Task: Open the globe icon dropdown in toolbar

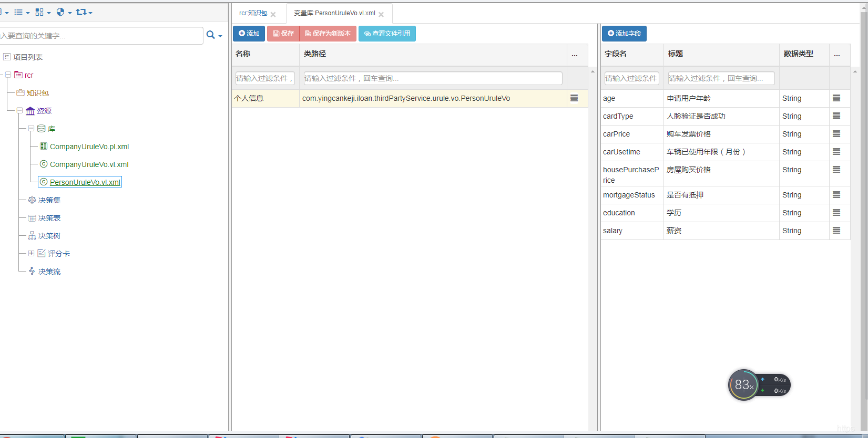Action: click(x=64, y=12)
